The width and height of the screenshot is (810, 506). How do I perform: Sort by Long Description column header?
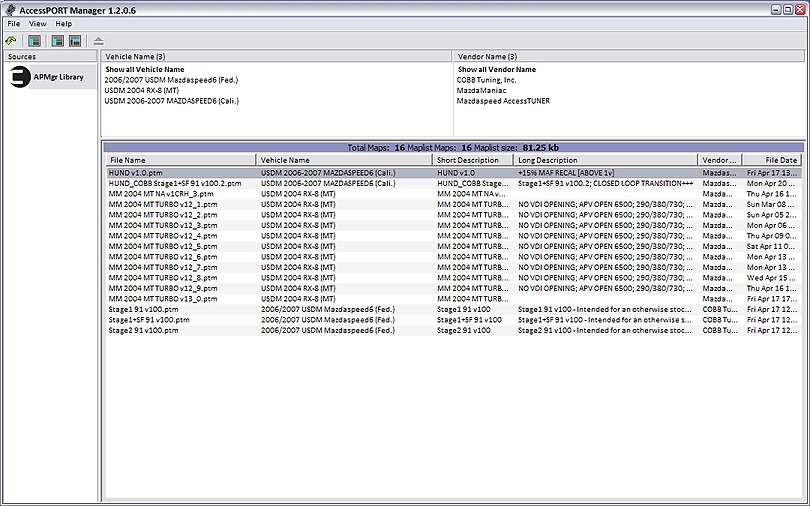point(606,160)
